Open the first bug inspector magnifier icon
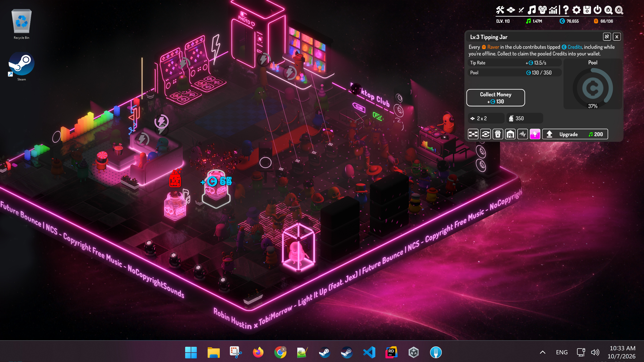Screen dimensions: 644x362 (x=608, y=10)
